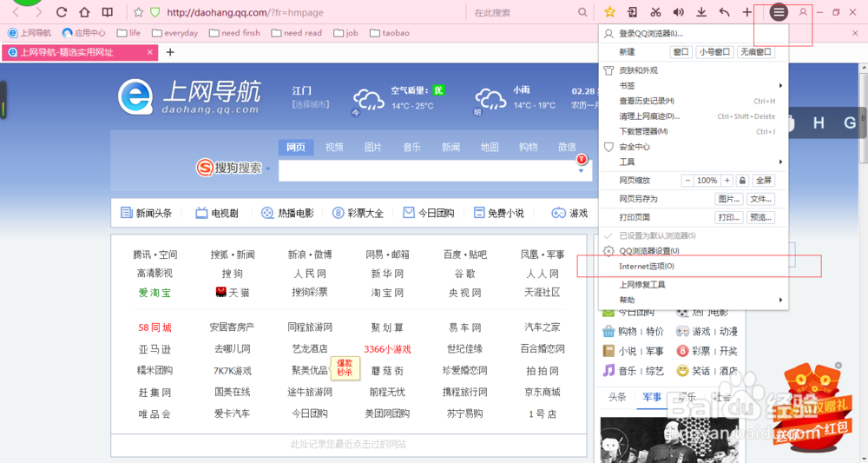Open a new tab with the plus button
868x463 pixels.
click(x=170, y=52)
